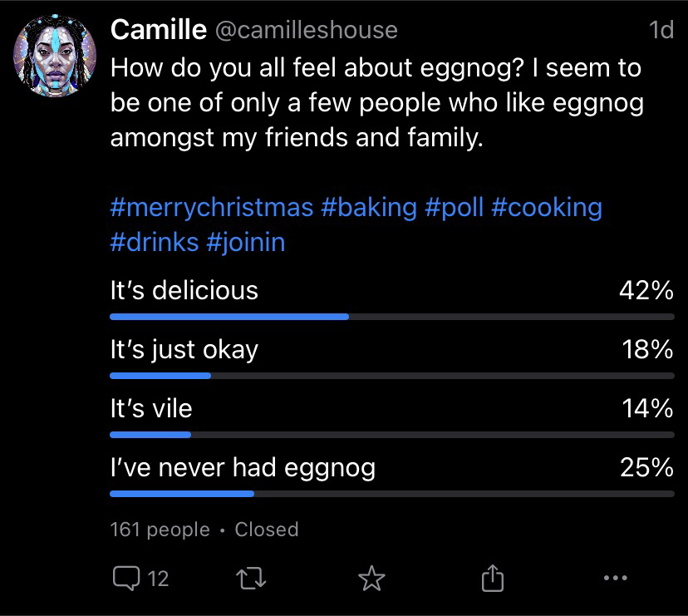
Task: Tap the #joinin hashtag
Action: (245, 242)
